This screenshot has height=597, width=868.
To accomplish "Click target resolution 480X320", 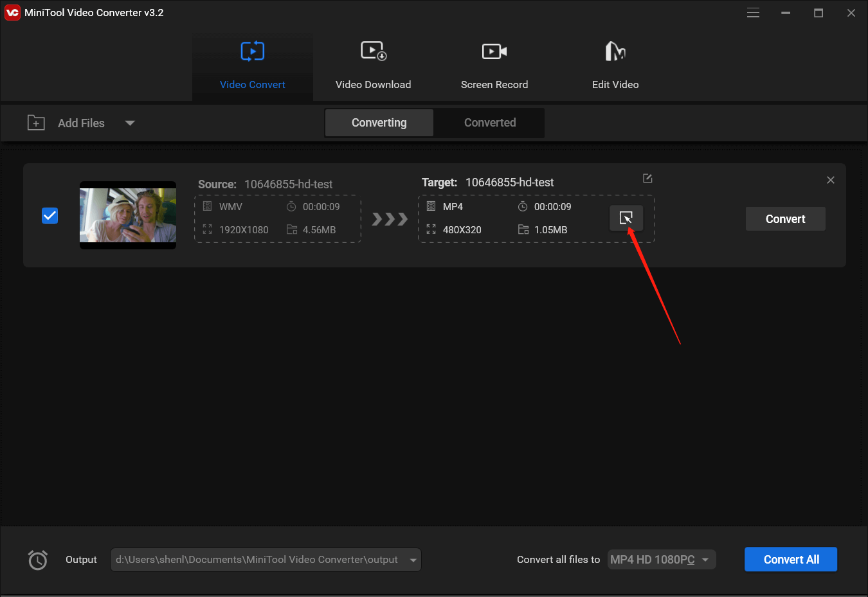I will pos(462,230).
